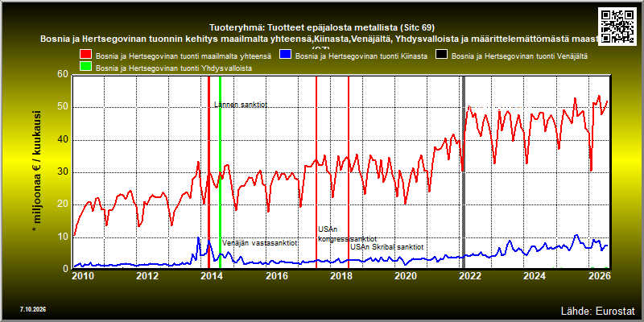
Task: Click the date stamp 7.10.2026
Action: [32, 309]
